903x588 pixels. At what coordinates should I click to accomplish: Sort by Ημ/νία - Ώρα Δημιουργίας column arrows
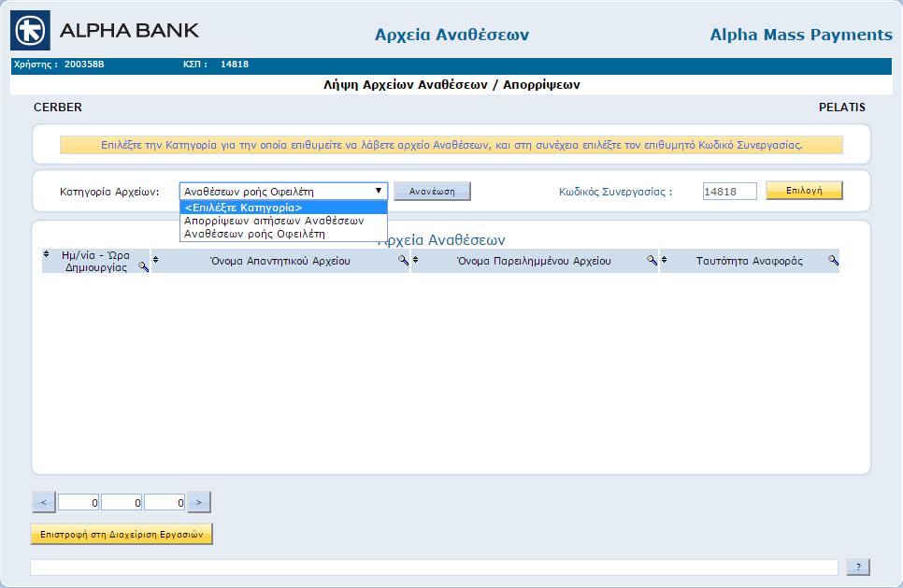click(46, 254)
